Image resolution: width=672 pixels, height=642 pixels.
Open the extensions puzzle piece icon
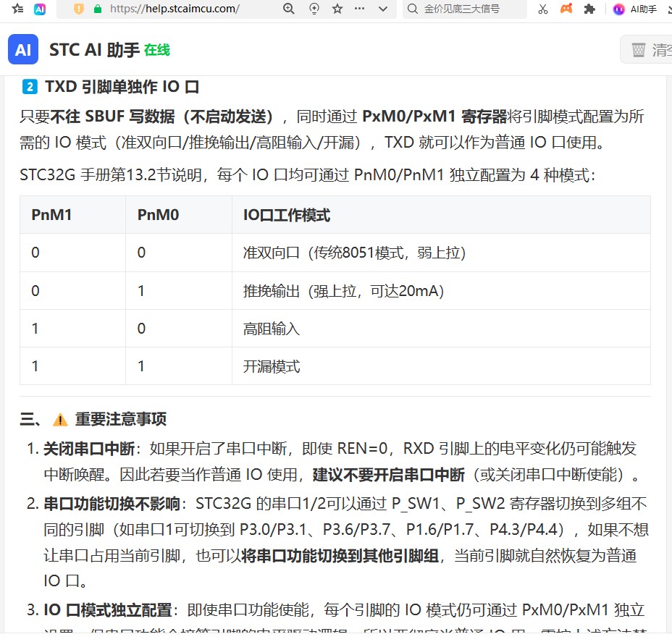(589, 9)
